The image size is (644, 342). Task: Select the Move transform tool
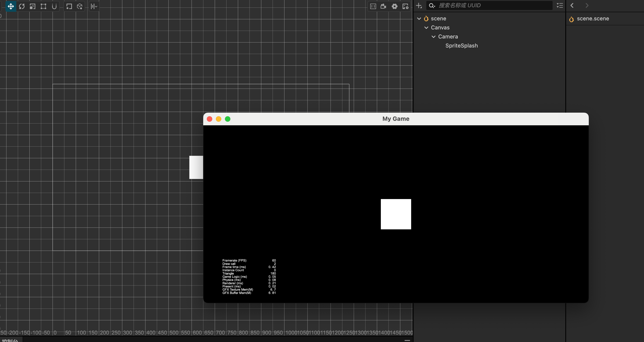tap(11, 6)
